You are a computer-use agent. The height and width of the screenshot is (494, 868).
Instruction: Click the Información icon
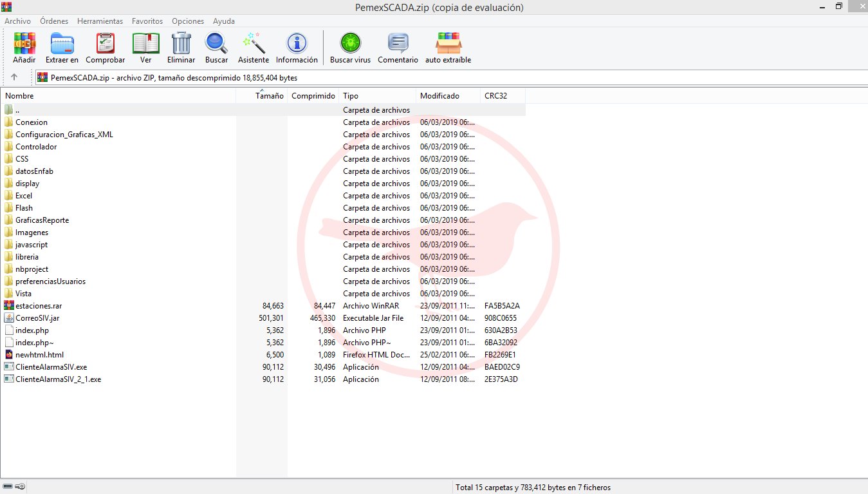[297, 43]
